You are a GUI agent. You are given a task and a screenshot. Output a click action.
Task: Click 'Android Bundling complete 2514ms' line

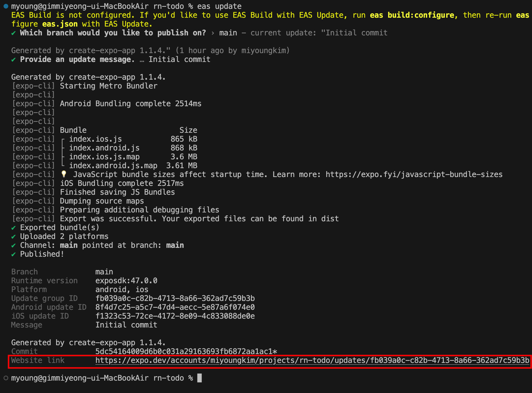(131, 104)
